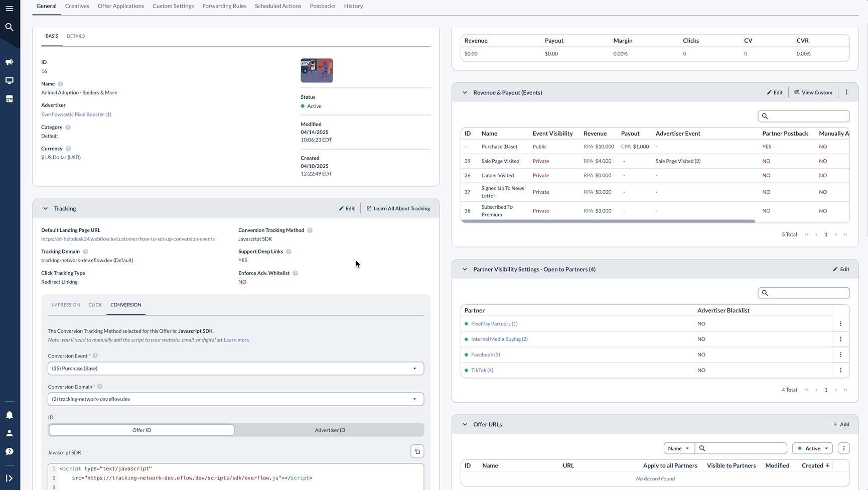Open the notifications bell in the sidebar
The height and width of the screenshot is (490, 868).
point(9,415)
